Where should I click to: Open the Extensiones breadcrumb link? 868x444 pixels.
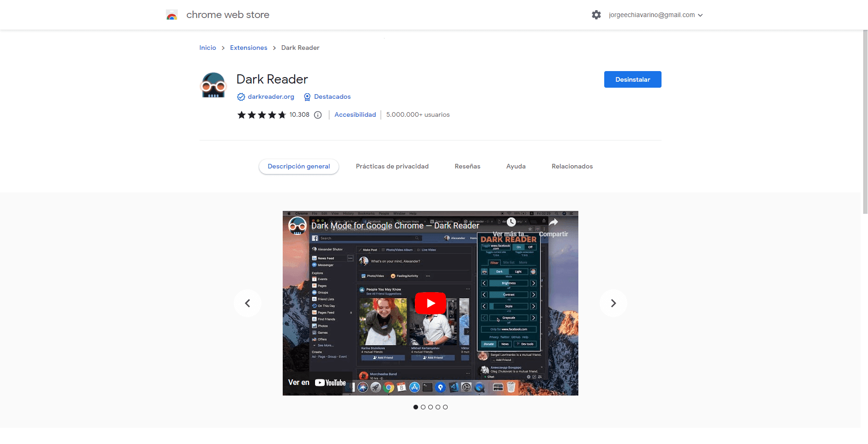(x=249, y=48)
